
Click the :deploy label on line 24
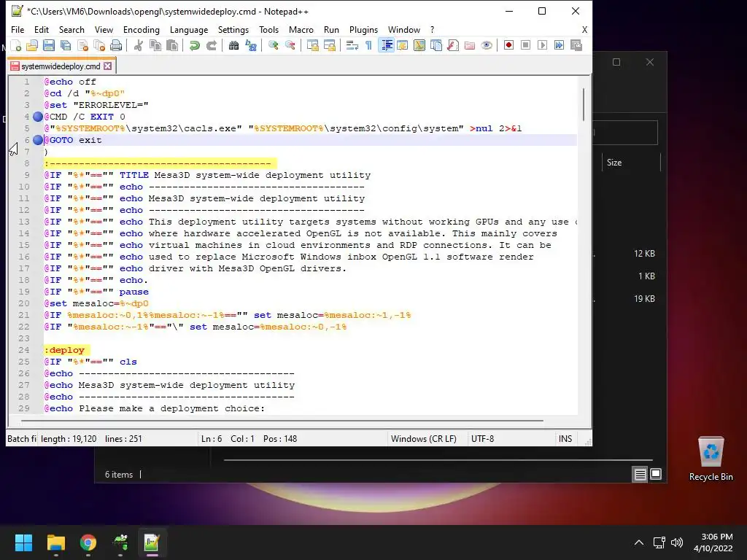(x=66, y=350)
